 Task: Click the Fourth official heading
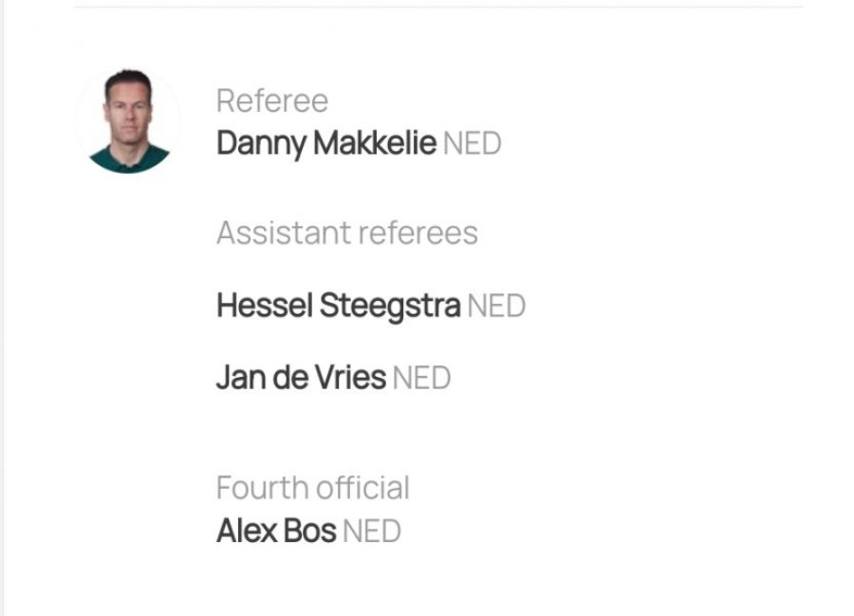point(313,488)
